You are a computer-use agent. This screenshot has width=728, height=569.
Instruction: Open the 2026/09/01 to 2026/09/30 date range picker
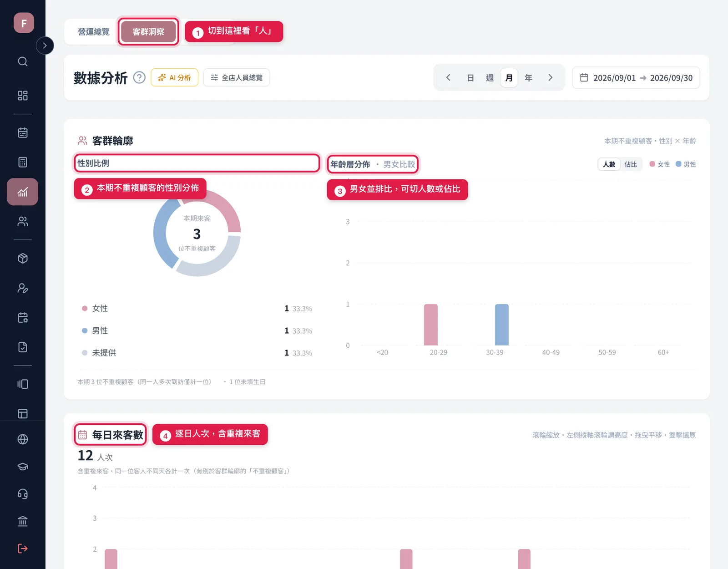coord(636,78)
